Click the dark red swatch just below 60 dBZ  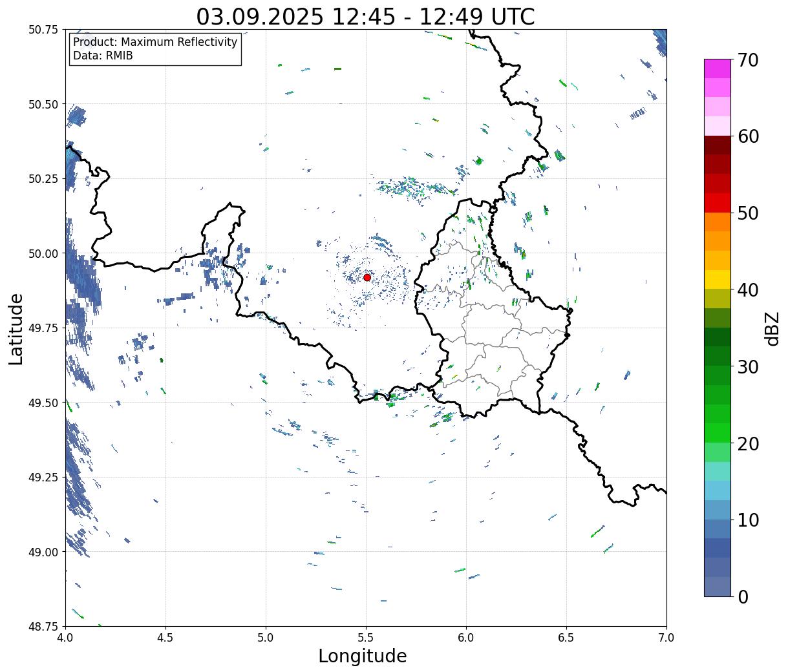pyautogui.click(x=718, y=145)
